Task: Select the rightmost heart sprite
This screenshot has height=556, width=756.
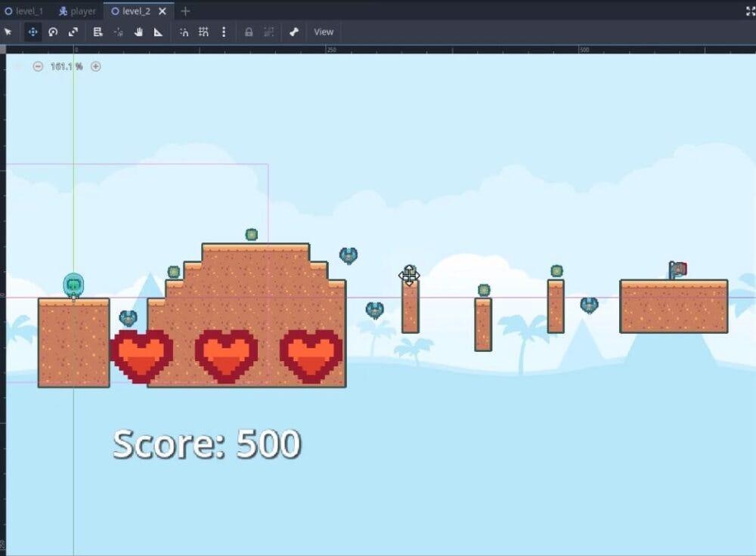Action: tap(311, 357)
